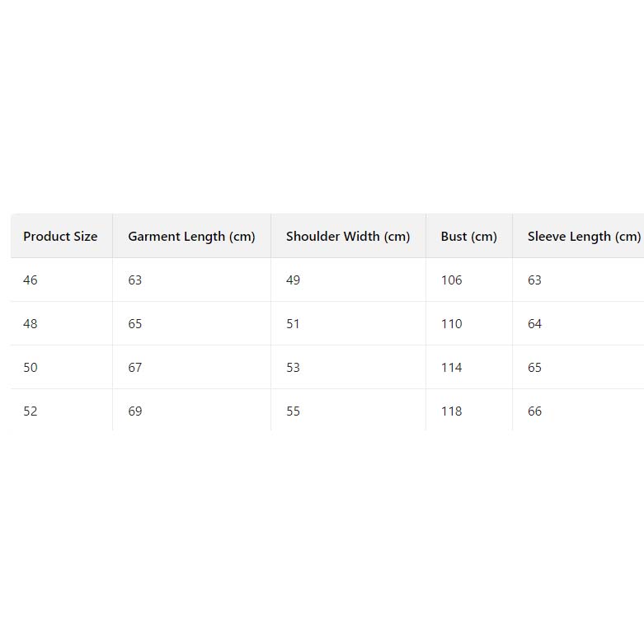644x644 pixels.
Task: Click bust value 118
Action: coord(452,411)
